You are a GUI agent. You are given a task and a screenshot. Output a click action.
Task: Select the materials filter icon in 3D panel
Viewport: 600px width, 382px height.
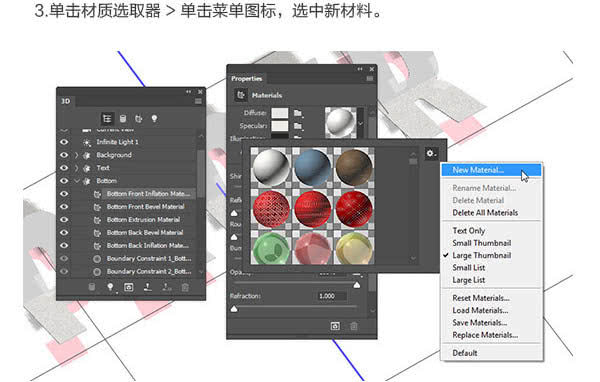pos(139,119)
